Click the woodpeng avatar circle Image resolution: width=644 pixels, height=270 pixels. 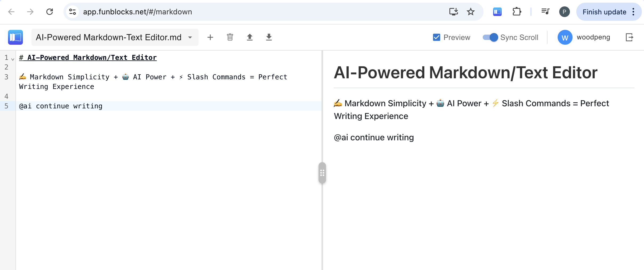point(565,37)
